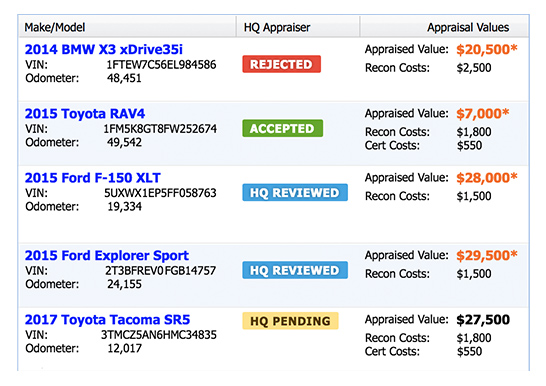Image resolution: width=546 pixels, height=386 pixels.
Task: Open the 2015 Ford F-150 XLT listing
Action: 92,178
